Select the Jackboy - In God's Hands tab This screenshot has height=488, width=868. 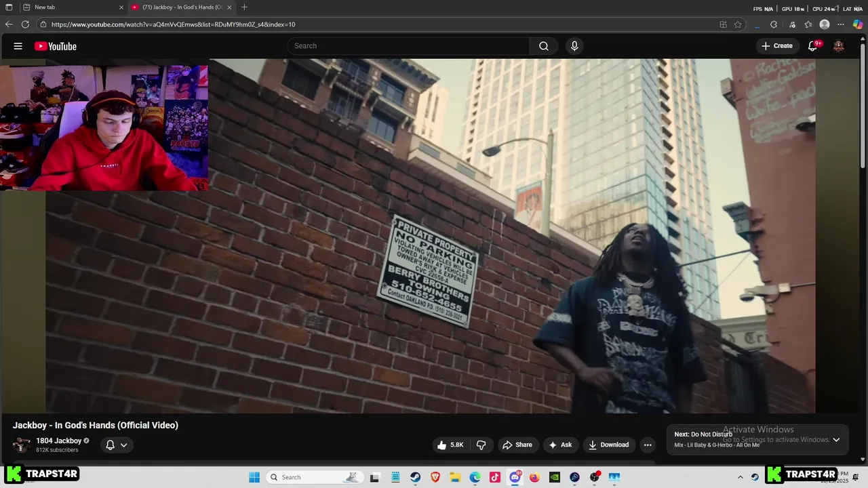click(x=182, y=7)
